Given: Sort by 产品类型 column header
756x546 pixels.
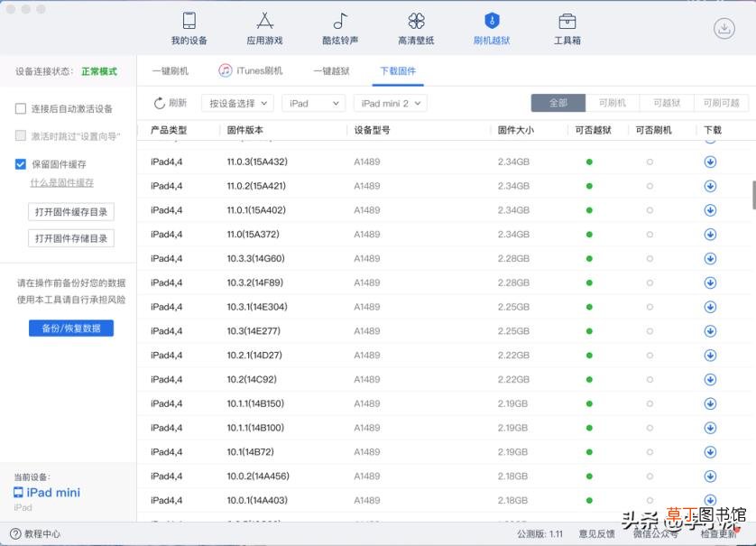Looking at the screenshot, I should coord(169,130).
